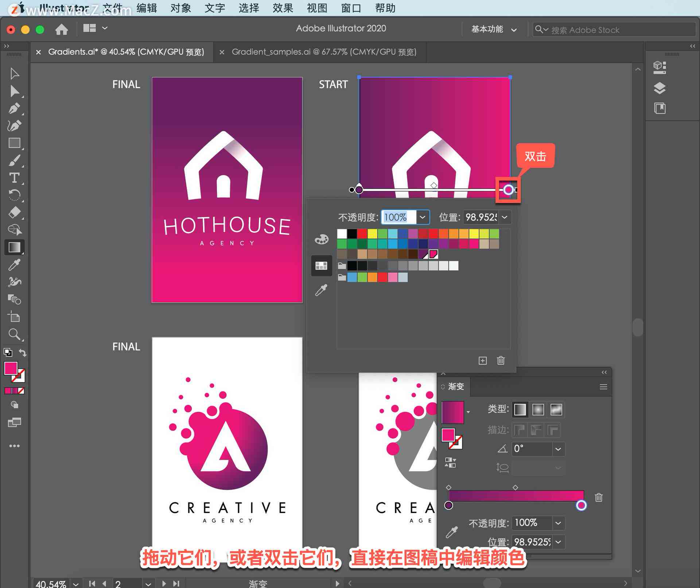
Task: Open Gradient panel options menu
Action: pyautogui.click(x=603, y=387)
